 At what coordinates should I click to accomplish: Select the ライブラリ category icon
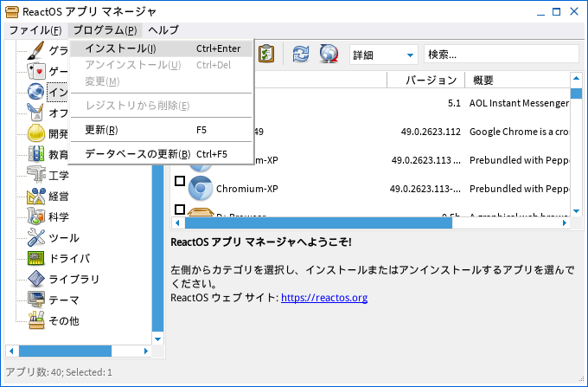pos(36,279)
